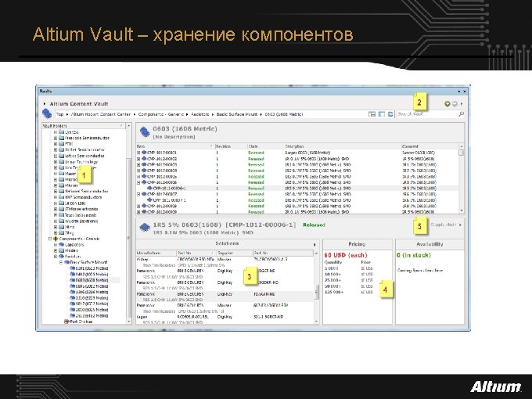Click the Vault Folders tree scrollbar

(128, 223)
